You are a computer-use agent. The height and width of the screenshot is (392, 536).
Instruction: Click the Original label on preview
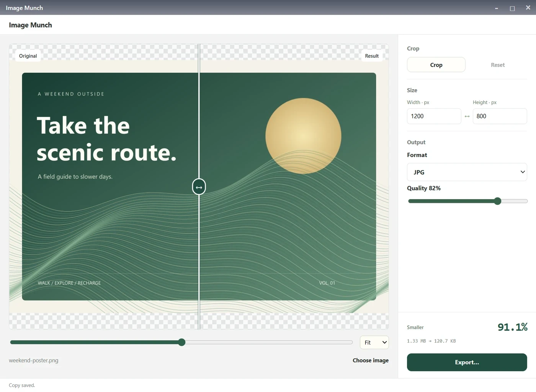pos(28,56)
